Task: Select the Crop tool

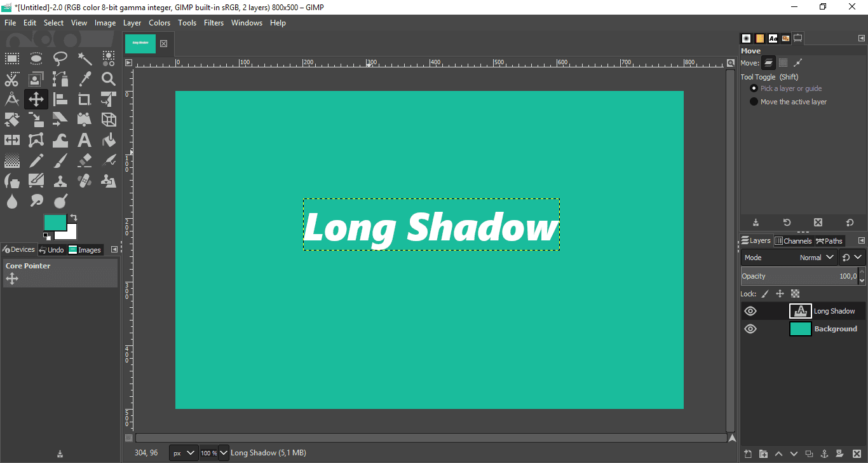Action: pyautogui.click(x=85, y=99)
